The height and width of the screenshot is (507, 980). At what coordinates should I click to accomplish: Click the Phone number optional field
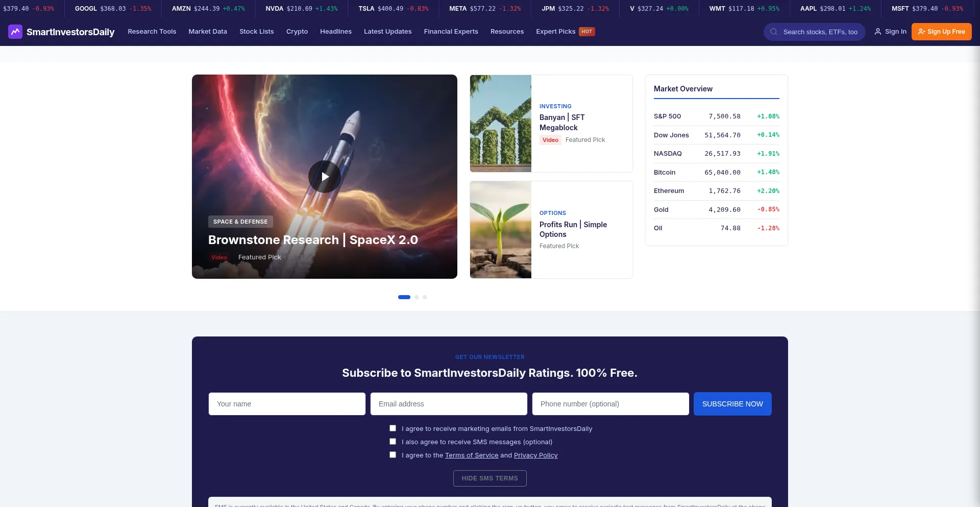point(610,404)
